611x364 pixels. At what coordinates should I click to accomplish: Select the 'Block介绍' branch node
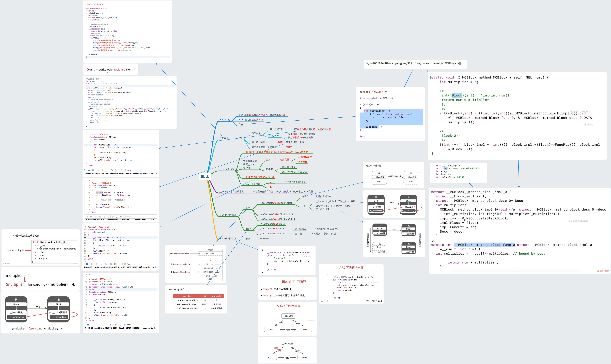pos(224,120)
